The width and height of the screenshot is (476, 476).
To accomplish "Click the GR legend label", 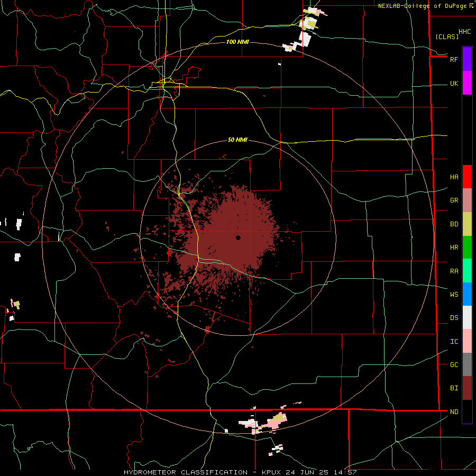I will [454, 200].
